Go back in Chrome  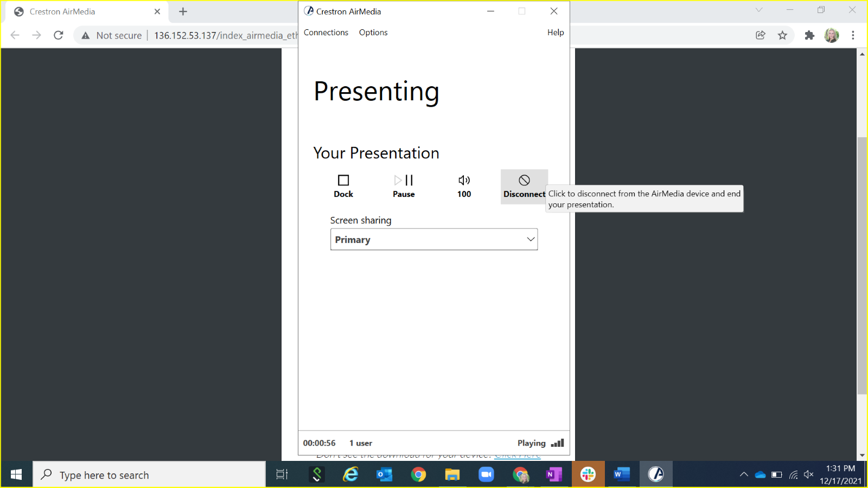15,35
